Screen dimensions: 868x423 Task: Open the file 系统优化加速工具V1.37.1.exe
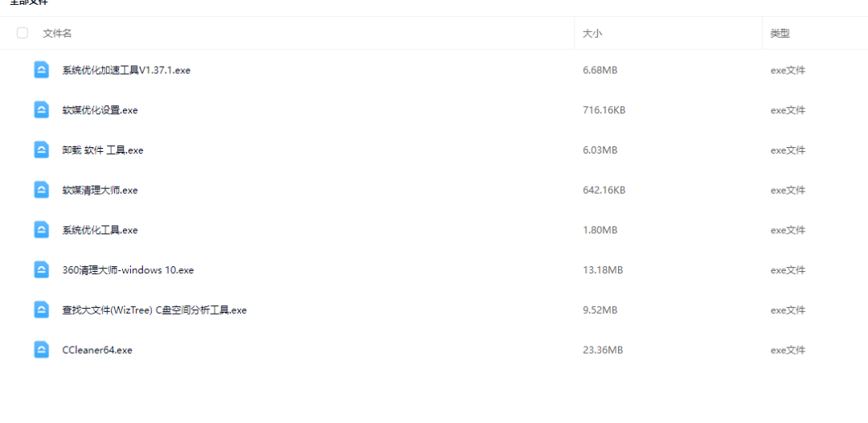126,70
